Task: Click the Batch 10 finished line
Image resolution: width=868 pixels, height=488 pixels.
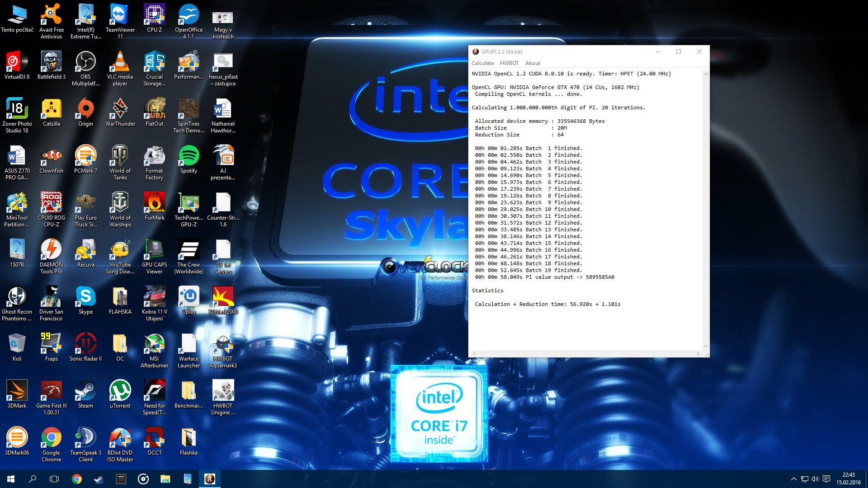Action: (528, 209)
